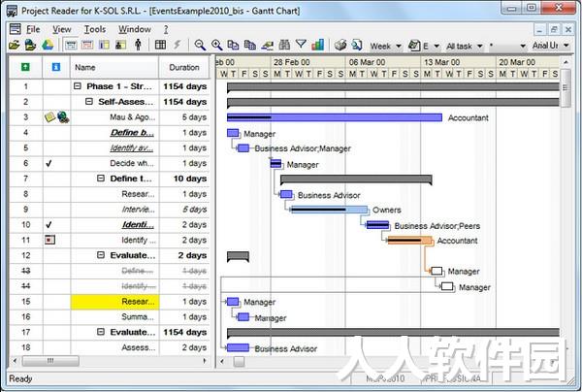Open print preview icon
582x392 pixels.
pyautogui.click(x=357, y=46)
